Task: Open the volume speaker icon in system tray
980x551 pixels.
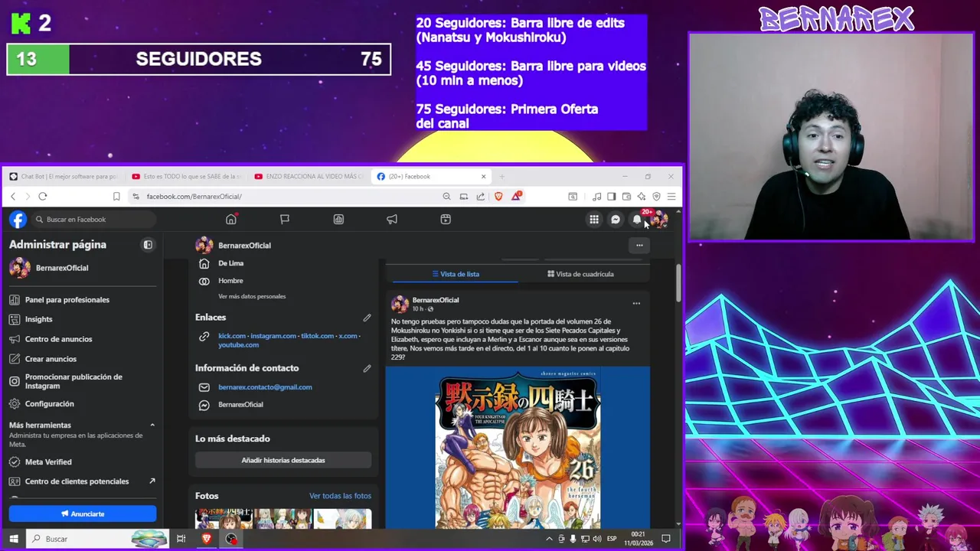Action: 596,539
